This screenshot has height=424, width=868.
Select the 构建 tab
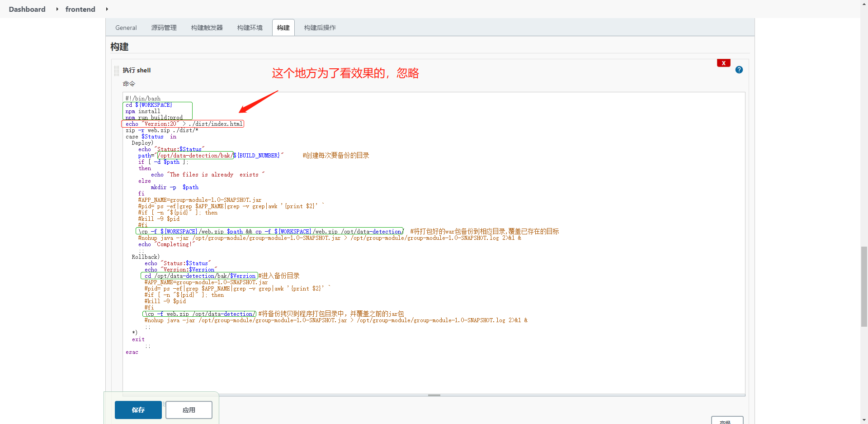click(x=283, y=28)
